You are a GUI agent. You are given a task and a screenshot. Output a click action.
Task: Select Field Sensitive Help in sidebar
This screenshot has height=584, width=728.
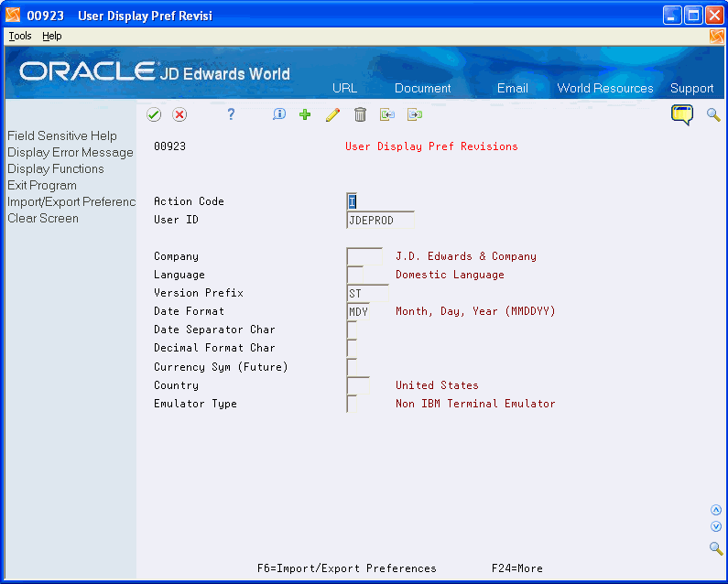click(62, 136)
